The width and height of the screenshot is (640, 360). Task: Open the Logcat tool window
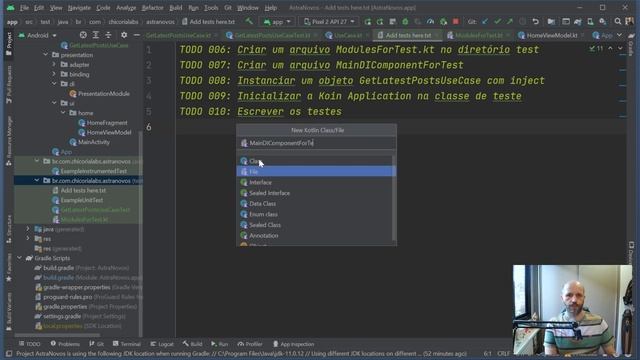point(162,344)
